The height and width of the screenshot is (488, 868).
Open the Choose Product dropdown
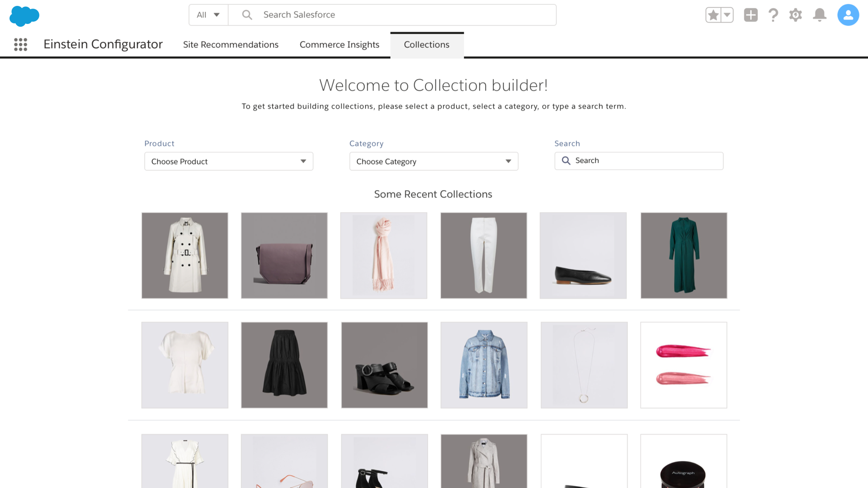tap(229, 161)
